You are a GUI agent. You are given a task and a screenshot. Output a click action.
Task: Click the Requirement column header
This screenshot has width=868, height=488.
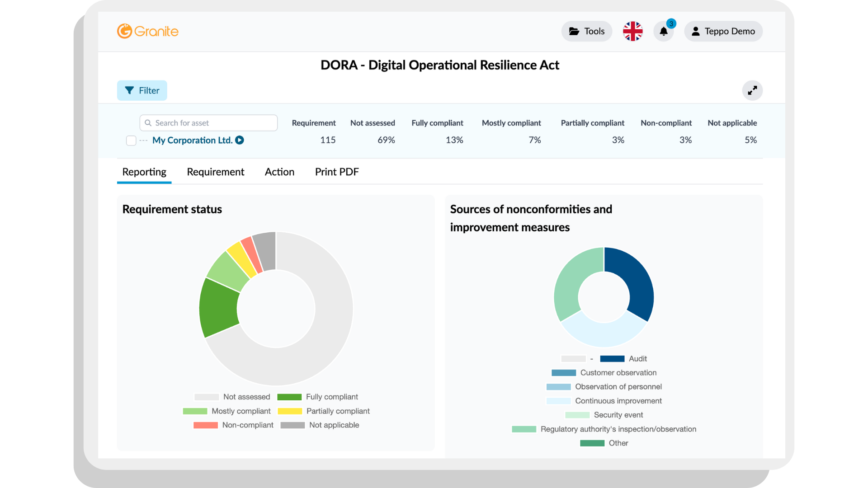[314, 123]
